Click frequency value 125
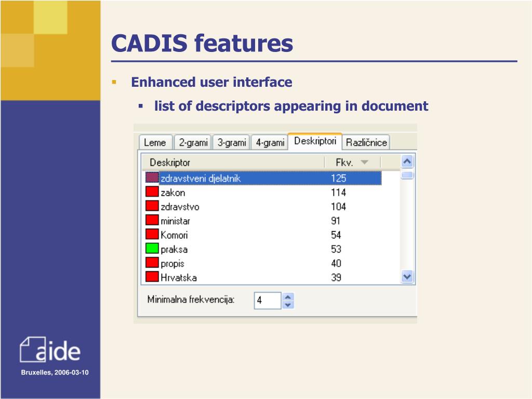Viewport: 532px width, 399px height. pyautogui.click(x=338, y=178)
